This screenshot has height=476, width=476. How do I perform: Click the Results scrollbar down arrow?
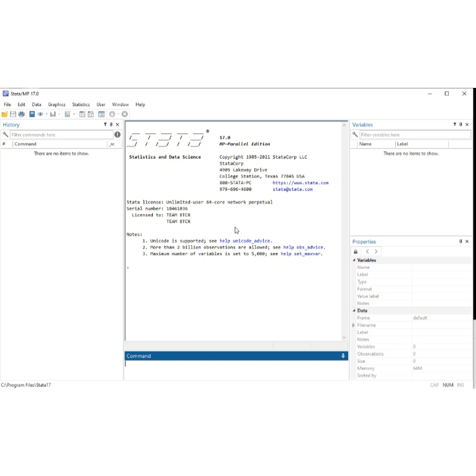344,337
